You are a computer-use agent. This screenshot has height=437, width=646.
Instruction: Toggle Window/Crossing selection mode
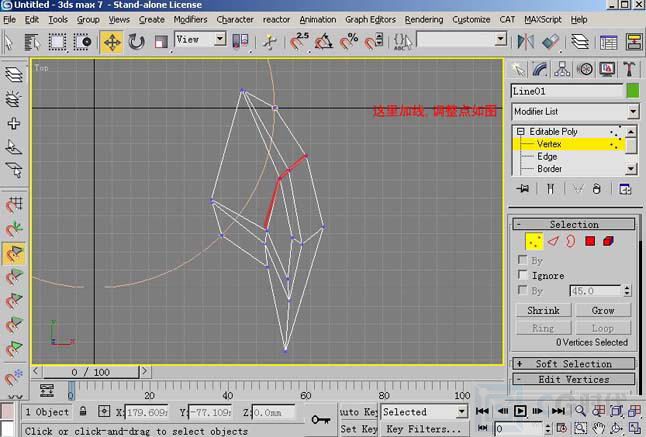(82, 42)
